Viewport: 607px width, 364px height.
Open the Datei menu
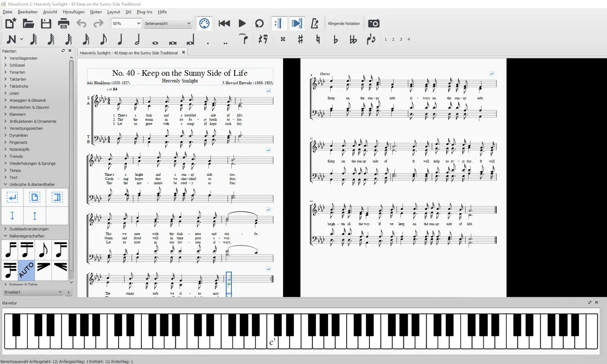tap(7, 12)
